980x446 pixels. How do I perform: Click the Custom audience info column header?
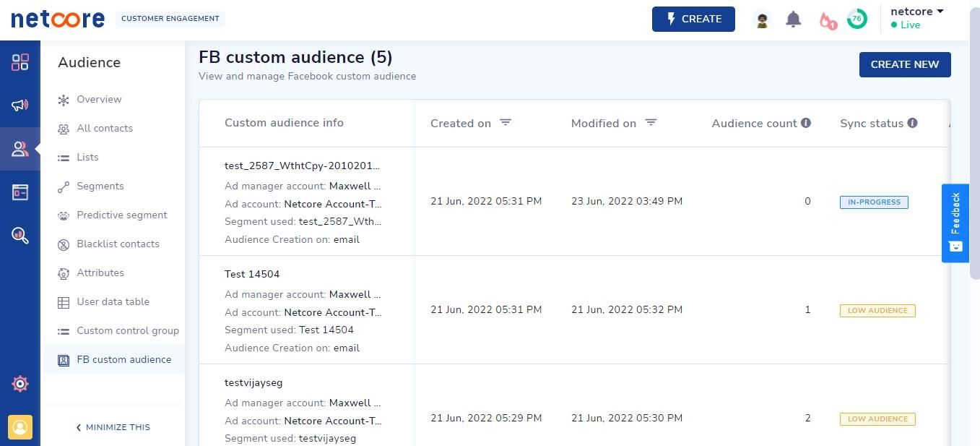[284, 123]
